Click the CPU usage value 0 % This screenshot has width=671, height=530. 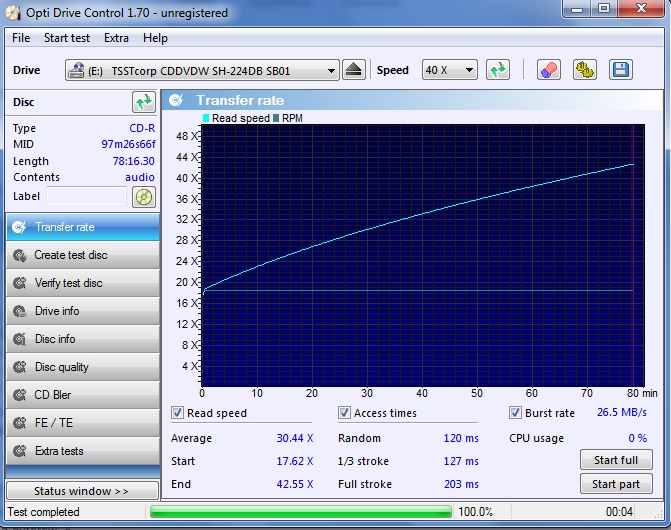coord(637,438)
